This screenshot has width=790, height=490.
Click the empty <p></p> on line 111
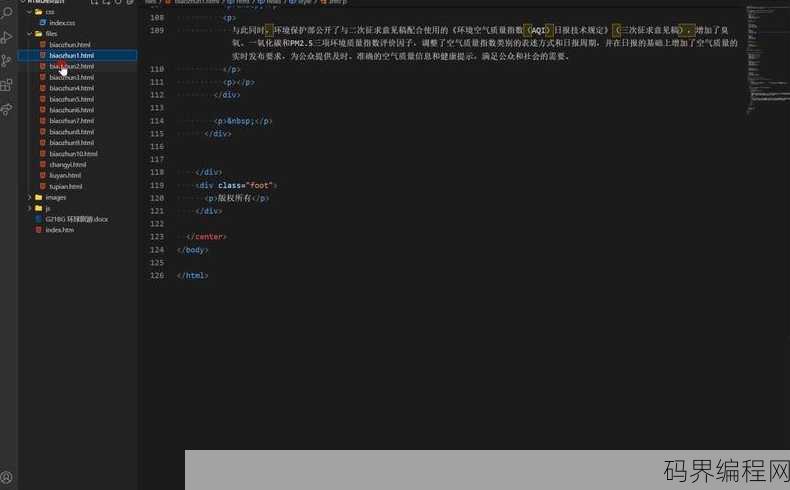239,82
